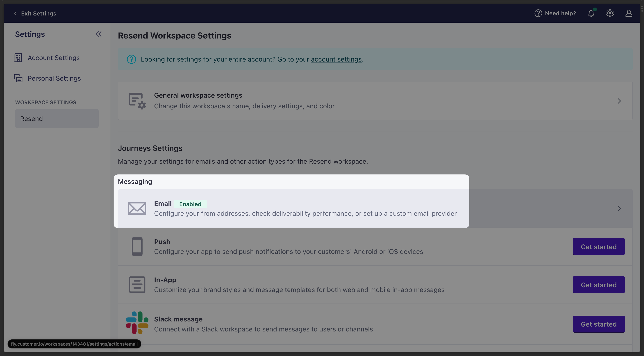Open General workspace settings row
The height and width of the screenshot is (356, 644).
[375, 101]
